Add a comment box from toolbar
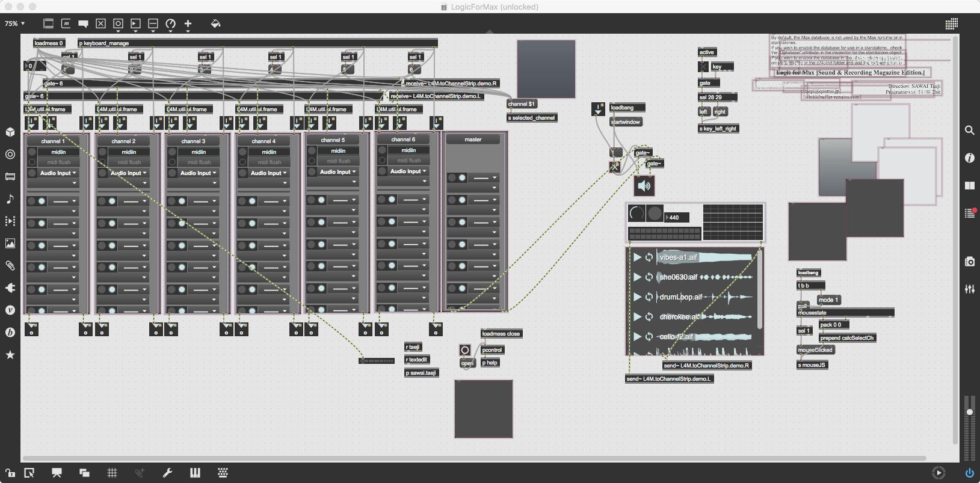Image resolution: width=980 pixels, height=483 pixels. [84, 23]
